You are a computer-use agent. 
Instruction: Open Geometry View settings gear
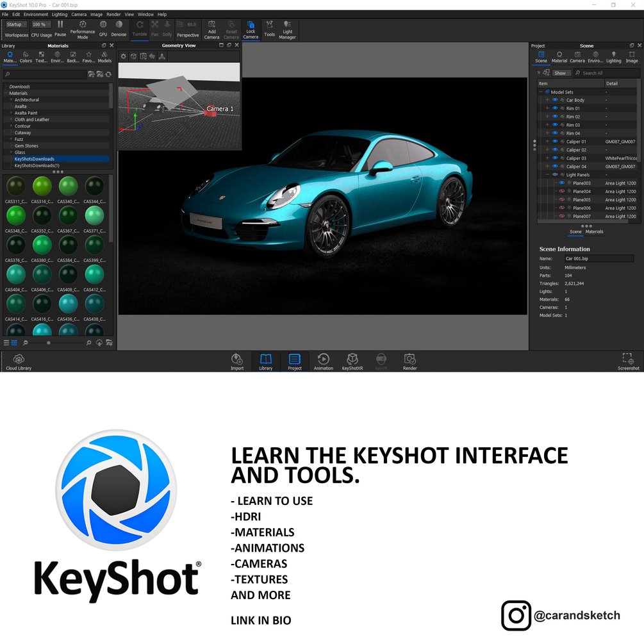tap(124, 56)
